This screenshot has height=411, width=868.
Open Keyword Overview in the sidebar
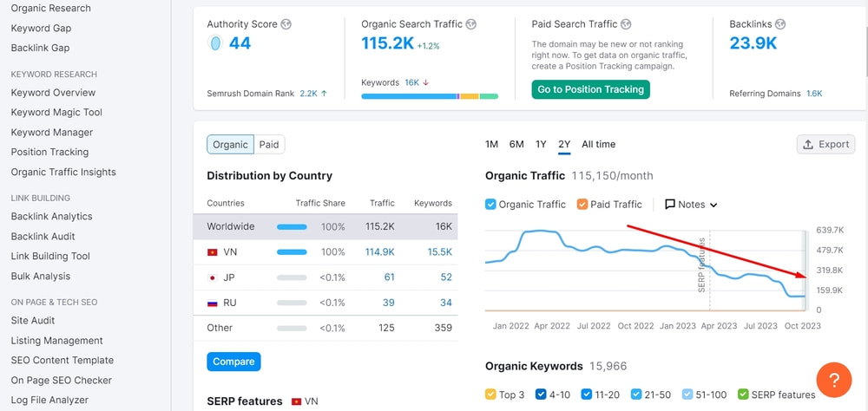click(53, 93)
